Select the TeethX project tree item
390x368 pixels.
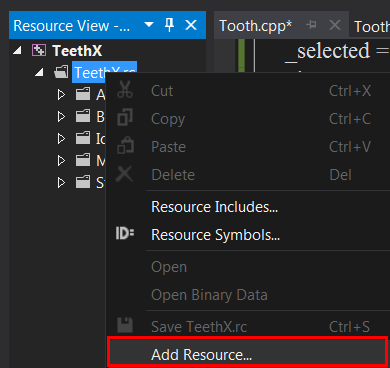tap(77, 51)
